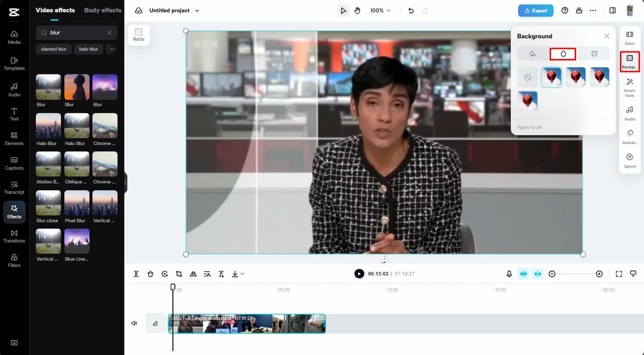Select the hand pan tool
Screen dimensions: 644x355
coord(357,11)
